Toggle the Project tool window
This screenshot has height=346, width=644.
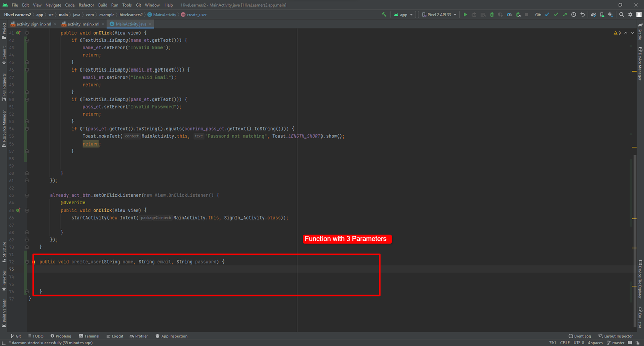click(4, 31)
